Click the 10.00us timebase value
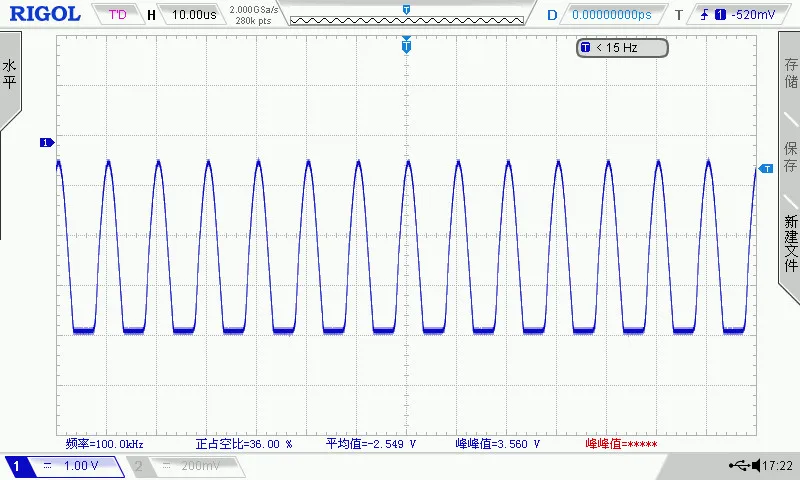The height and width of the screenshot is (480, 800). [x=194, y=14]
